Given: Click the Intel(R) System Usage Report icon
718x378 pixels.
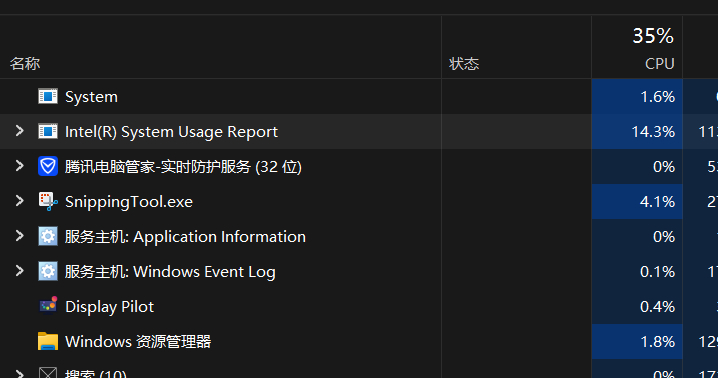Looking at the screenshot, I should point(48,131).
